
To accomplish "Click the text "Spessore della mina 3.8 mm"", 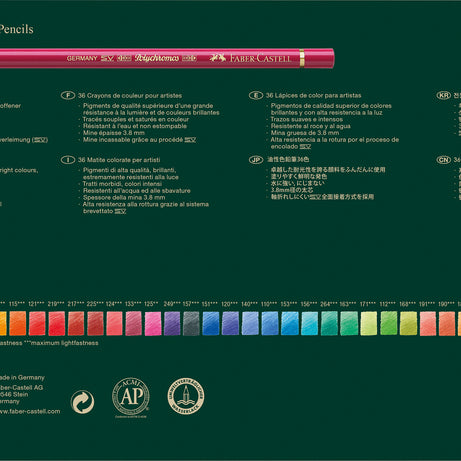I will [x=124, y=197].
